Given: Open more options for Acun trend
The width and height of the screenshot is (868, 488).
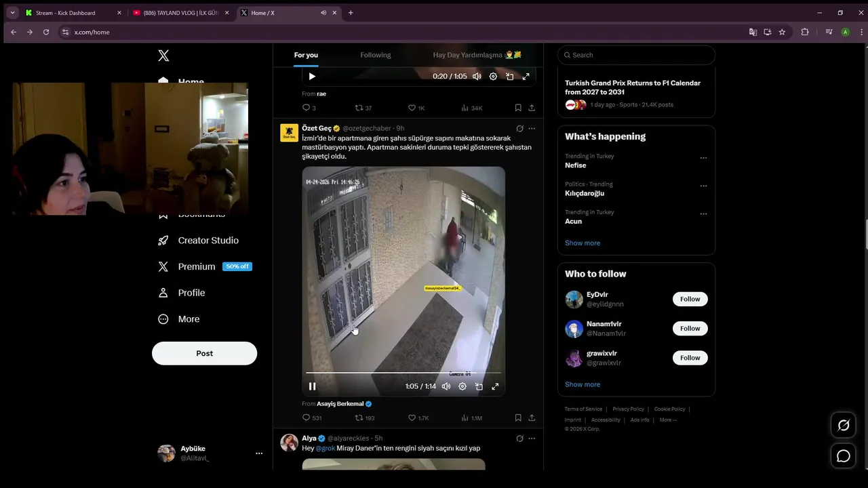Looking at the screenshot, I should pos(703,214).
